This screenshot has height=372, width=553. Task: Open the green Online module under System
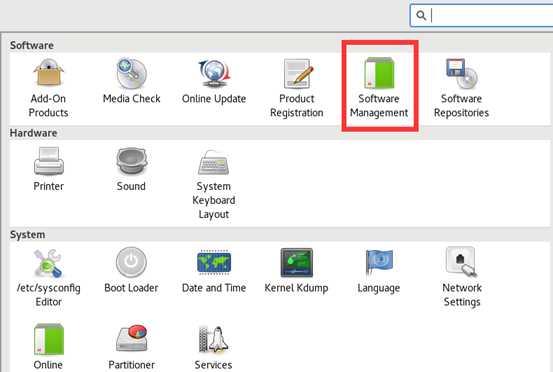49,347
